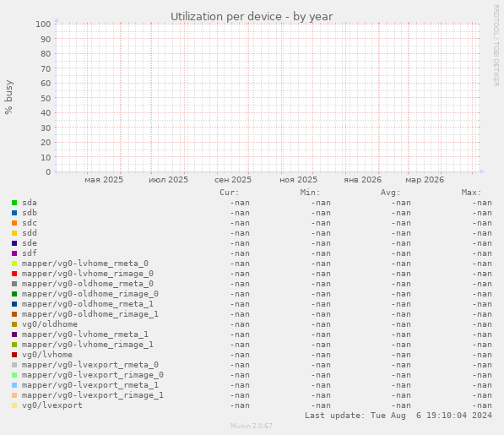Viewport: 504px width, 435px height.
Task: Click the Cur value for sda
Action: pos(240,203)
